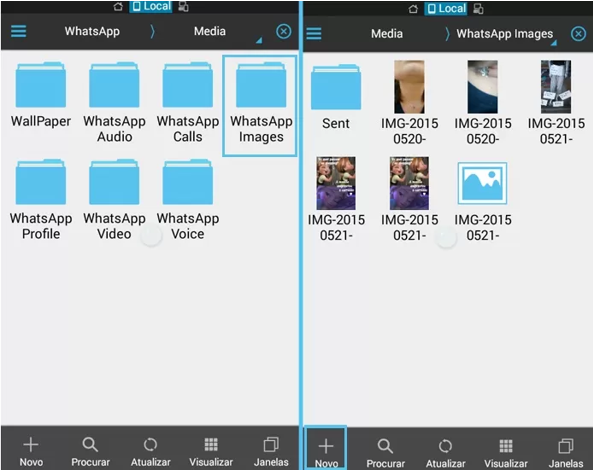
Task: Navigate to WhatsApp breadcrumb in left pane
Action: click(x=92, y=31)
